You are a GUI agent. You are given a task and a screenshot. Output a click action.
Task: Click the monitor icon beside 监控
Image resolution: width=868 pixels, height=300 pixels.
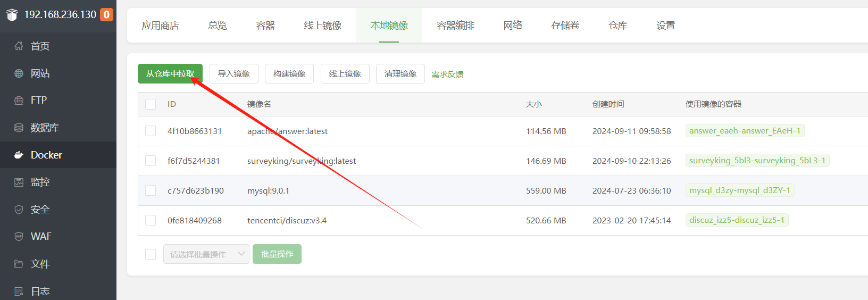[x=19, y=182]
